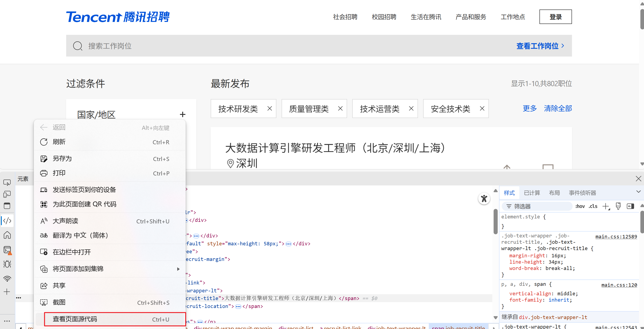Switch to the 布局 tab
Image resolution: width=644 pixels, height=329 pixels.
554,193
